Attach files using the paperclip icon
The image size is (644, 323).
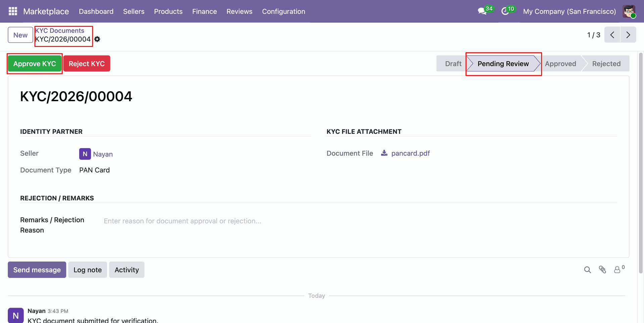click(x=602, y=270)
